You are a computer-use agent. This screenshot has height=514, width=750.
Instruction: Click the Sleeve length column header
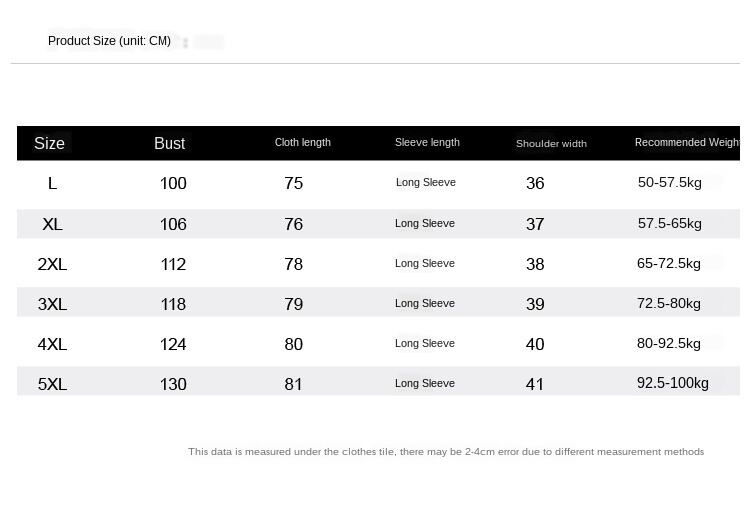point(427,142)
